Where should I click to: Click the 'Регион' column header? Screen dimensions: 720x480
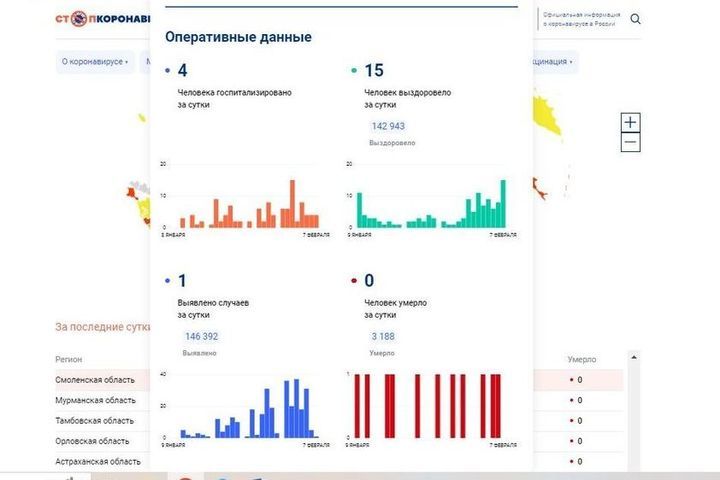coord(69,358)
